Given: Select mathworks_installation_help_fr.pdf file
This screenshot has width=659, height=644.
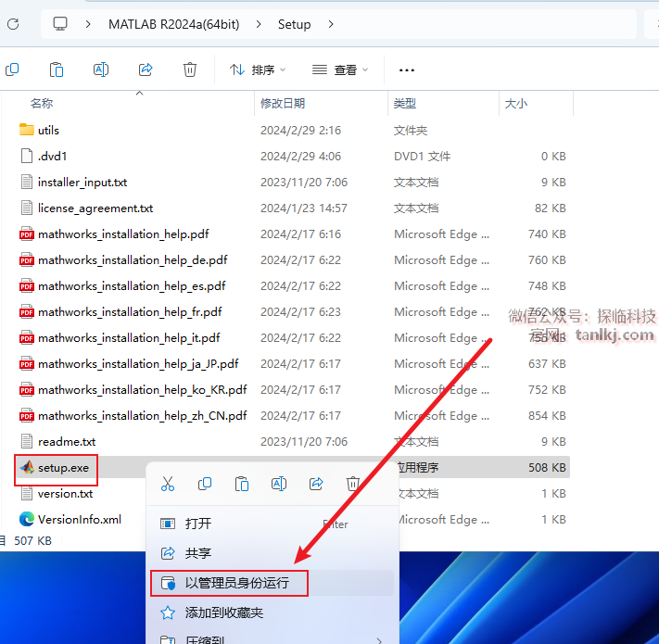Looking at the screenshot, I should (x=130, y=312).
